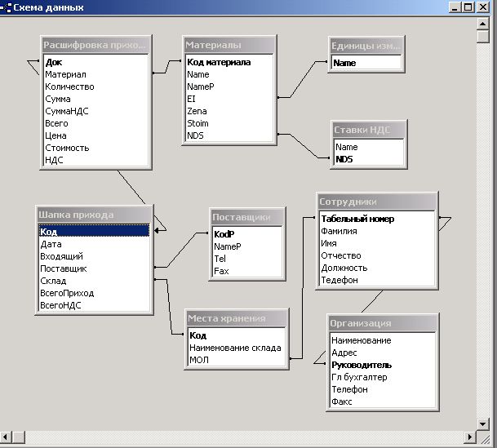Viewport: 497px width, 448px height.
Task: Select the Должность field
Action: (x=377, y=268)
